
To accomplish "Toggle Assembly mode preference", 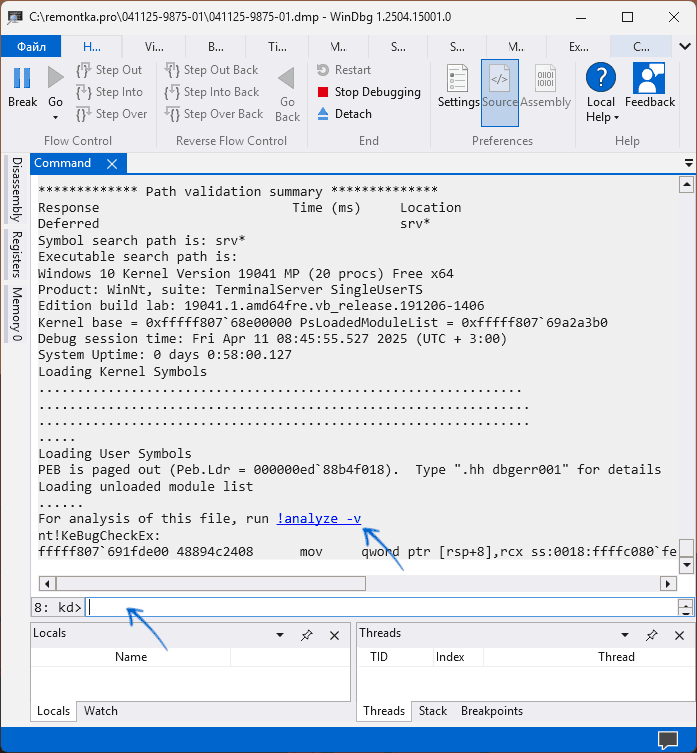I will click(x=545, y=87).
